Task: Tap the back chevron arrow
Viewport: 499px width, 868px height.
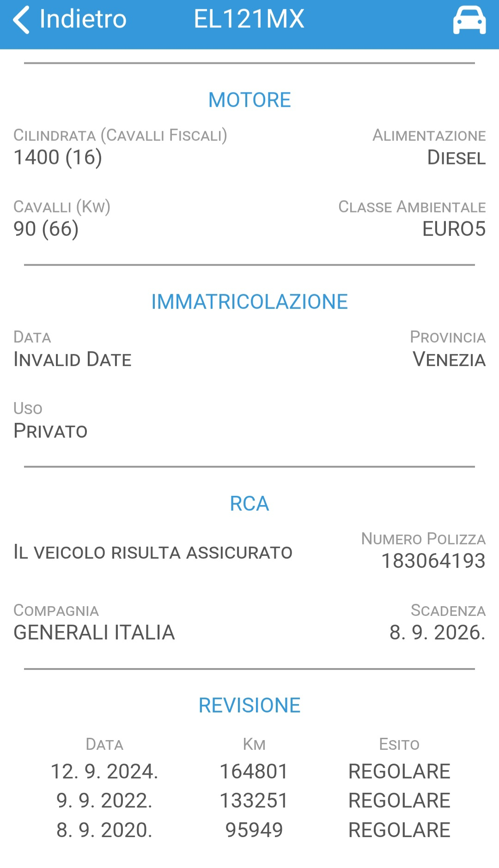Action: tap(21, 20)
